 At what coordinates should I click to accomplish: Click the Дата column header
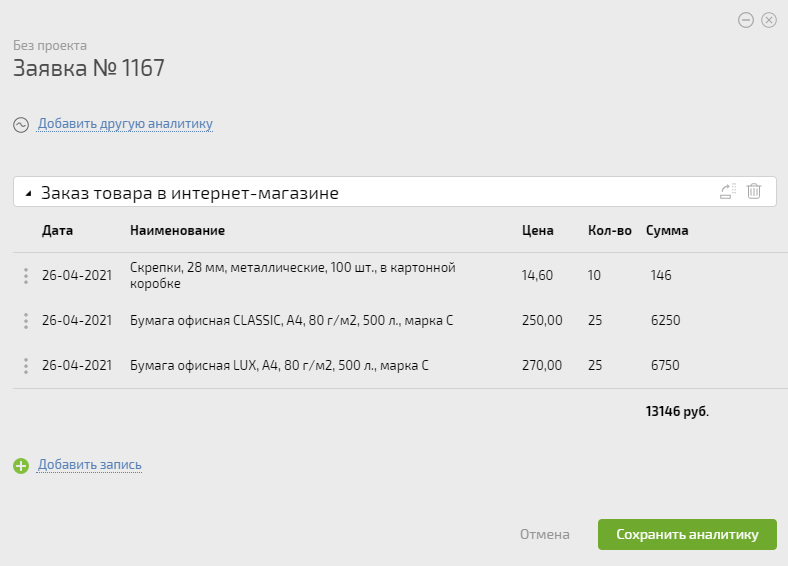(57, 230)
